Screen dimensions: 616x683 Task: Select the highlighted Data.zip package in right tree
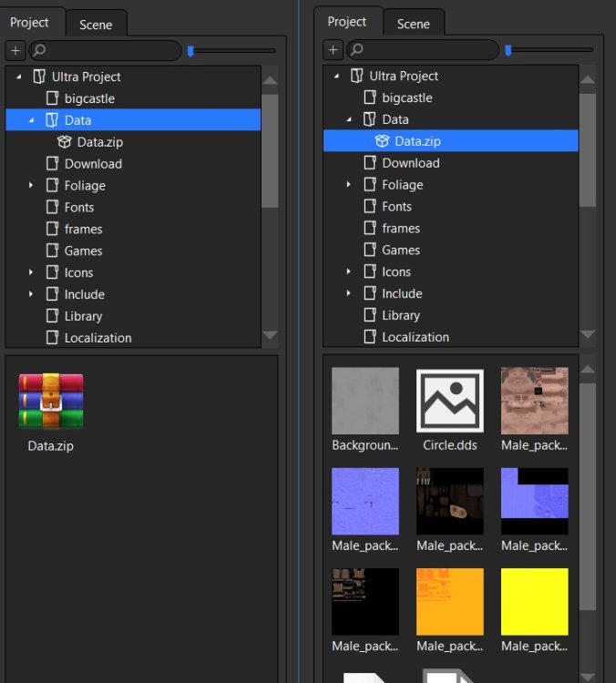point(417,141)
